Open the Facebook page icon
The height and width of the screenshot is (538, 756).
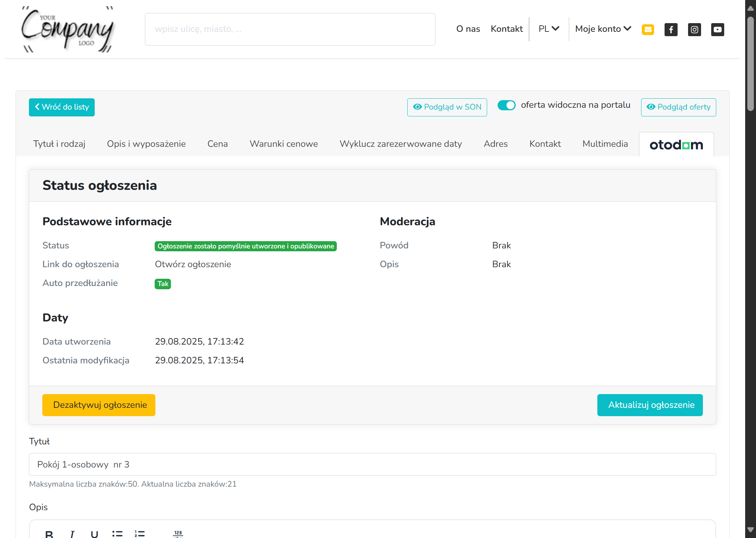671,29
